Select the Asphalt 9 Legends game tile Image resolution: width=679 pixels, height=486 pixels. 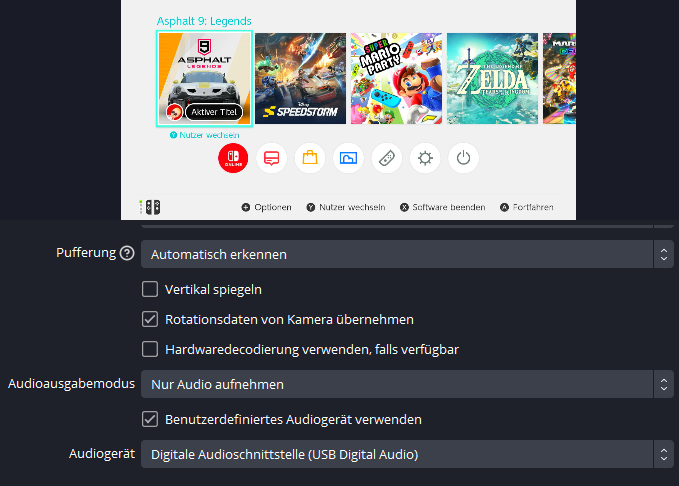(204, 78)
